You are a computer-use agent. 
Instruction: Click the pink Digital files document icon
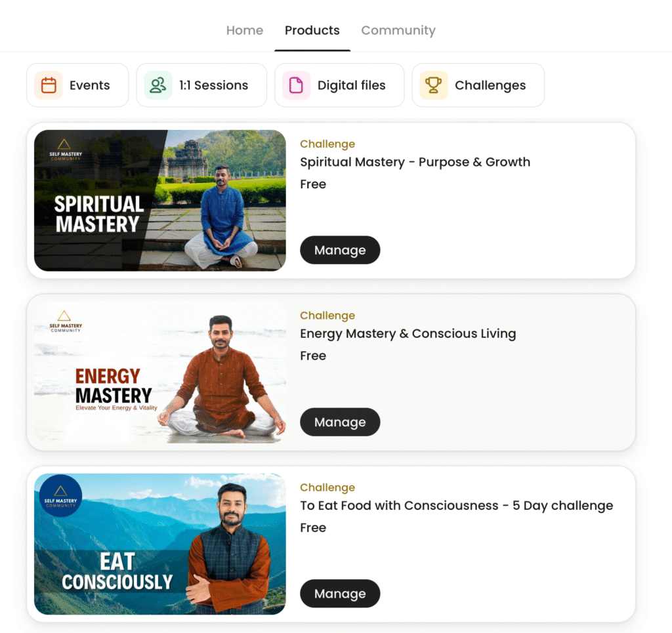click(296, 85)
